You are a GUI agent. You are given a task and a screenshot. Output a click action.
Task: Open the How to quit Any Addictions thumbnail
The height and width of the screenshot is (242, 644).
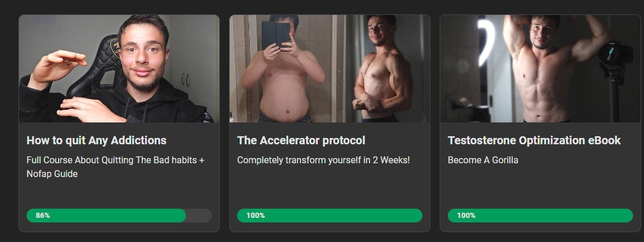point(119,68)
